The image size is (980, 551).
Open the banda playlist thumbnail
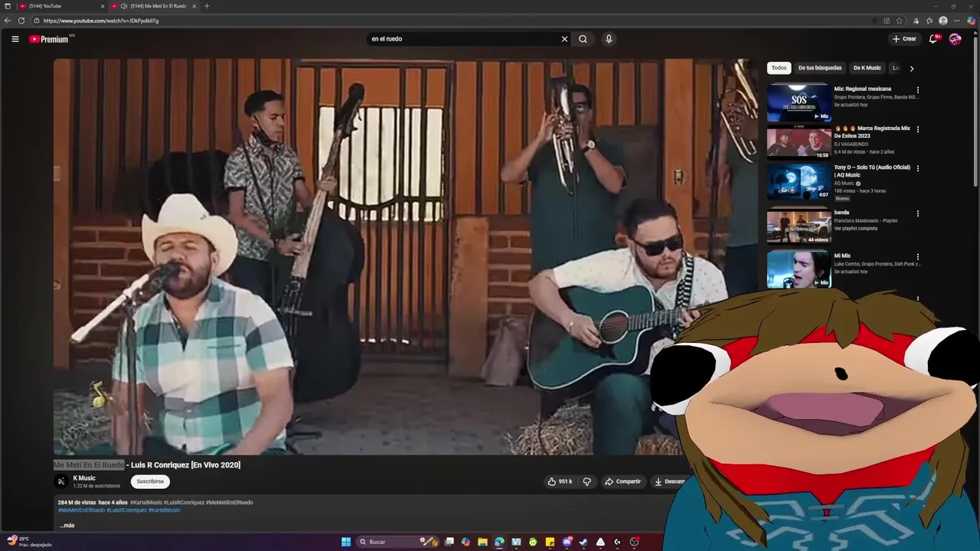click(799, 227)
